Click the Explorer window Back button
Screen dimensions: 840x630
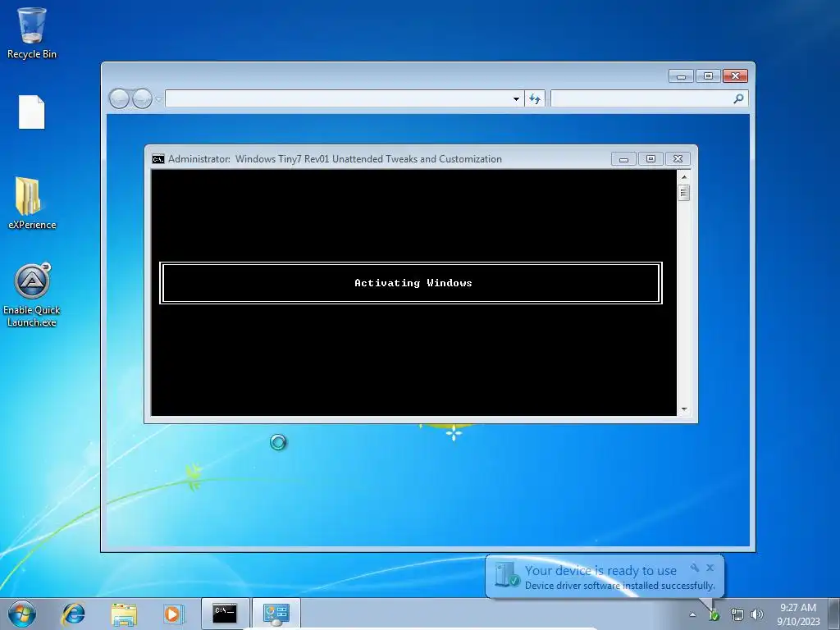click(x=119, y=98)
